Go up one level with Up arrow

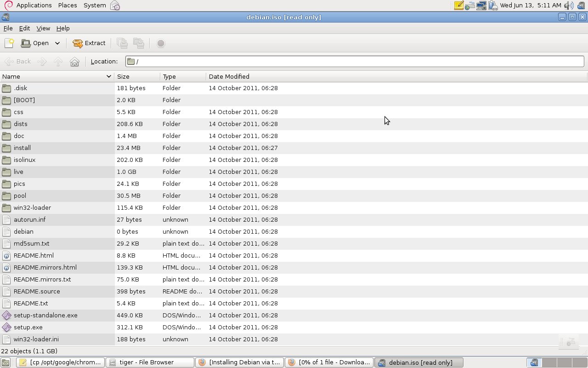pos(58,62)
